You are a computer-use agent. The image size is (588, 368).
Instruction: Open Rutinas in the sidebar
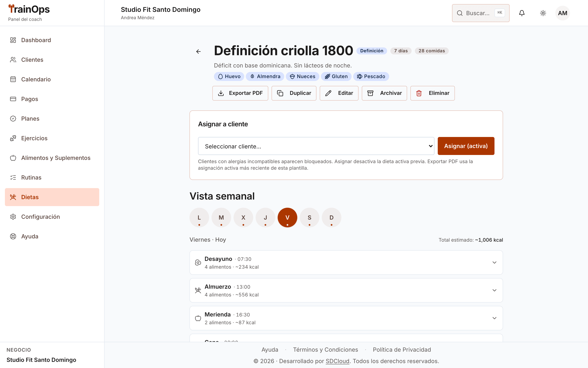click(x=52, y=177)
